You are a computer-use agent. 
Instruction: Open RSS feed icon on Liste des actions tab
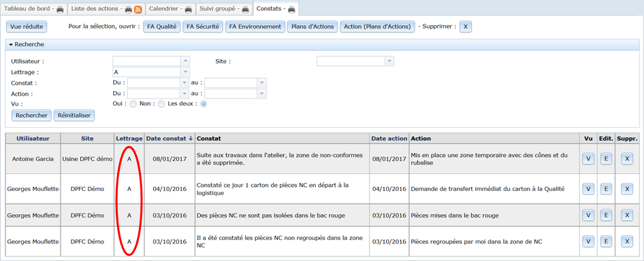138,9
